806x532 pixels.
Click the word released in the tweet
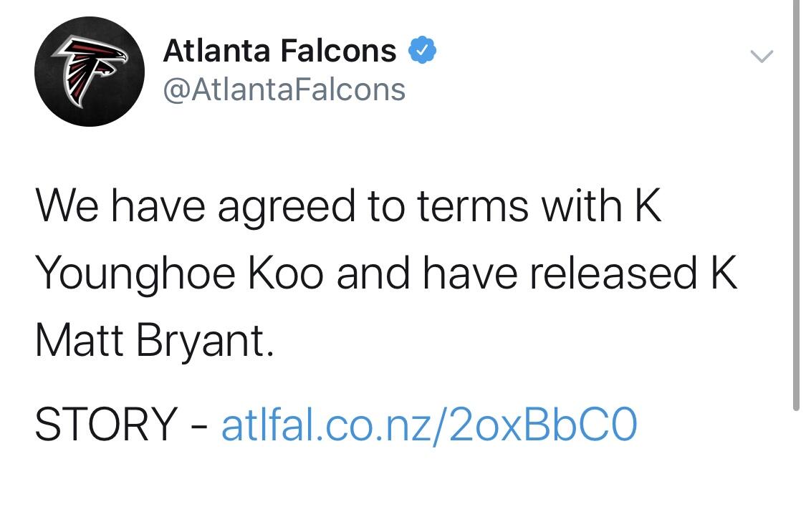coord(612,274)
